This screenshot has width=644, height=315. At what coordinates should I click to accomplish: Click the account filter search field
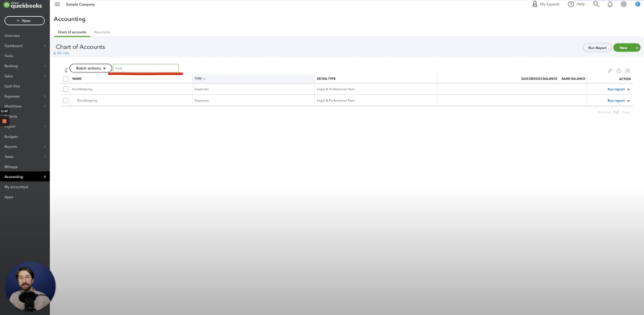click(x=146, y=68)
